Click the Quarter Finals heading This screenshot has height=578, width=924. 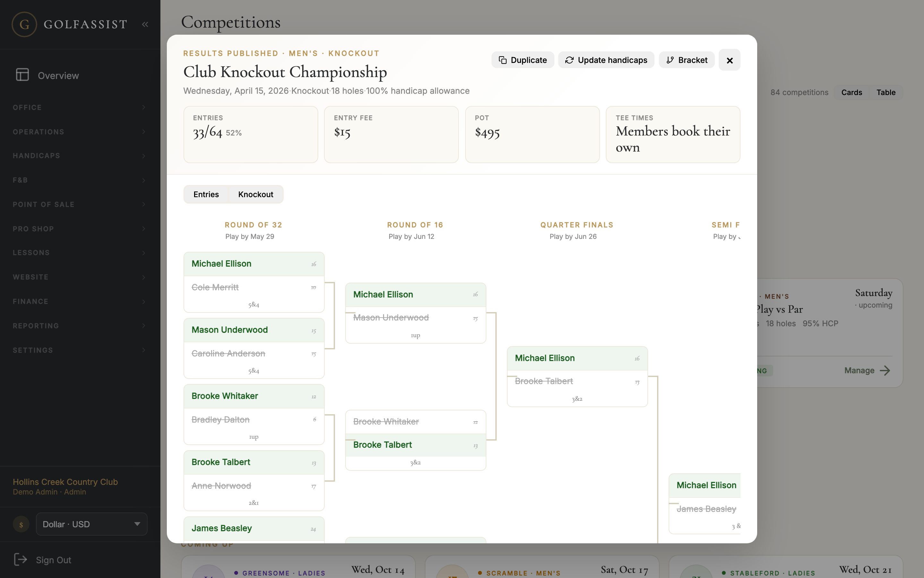tap(577, 225)
